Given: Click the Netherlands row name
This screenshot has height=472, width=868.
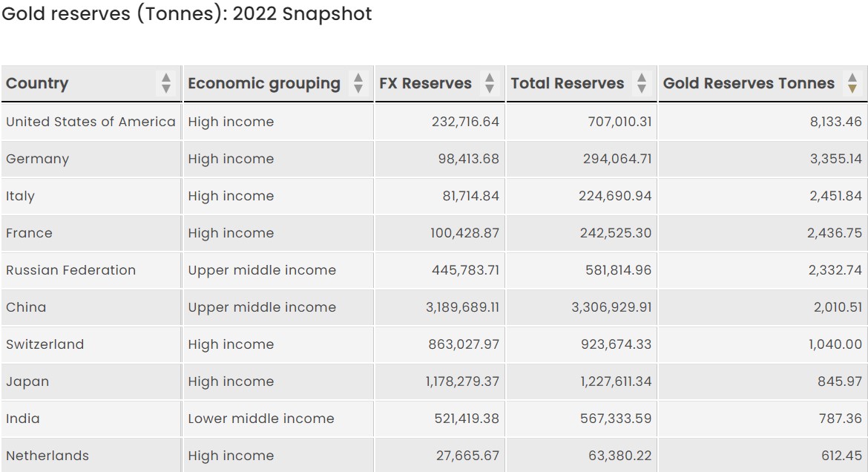Looking at the screenshot, I should [x=47, y=456].
